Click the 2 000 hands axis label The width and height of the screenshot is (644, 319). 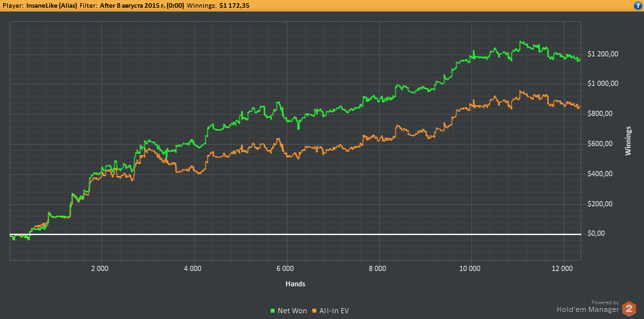tap(99, 268)
